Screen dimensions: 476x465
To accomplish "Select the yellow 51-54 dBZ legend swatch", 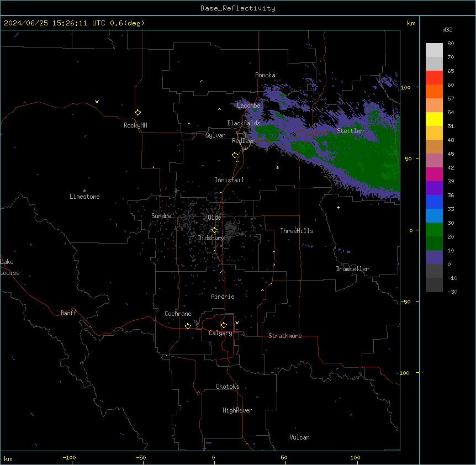I will pos(434,119).
